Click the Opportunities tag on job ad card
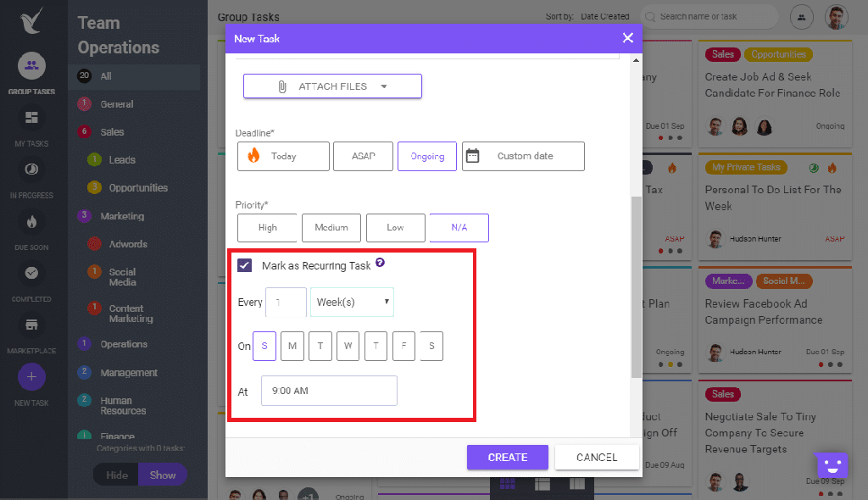 (778, 54)
